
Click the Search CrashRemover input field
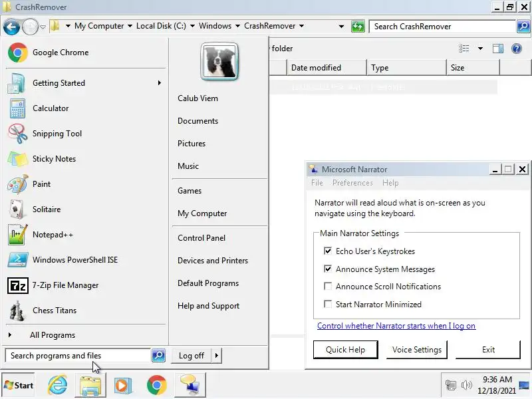pyautogui.click(x=442, y=26)
